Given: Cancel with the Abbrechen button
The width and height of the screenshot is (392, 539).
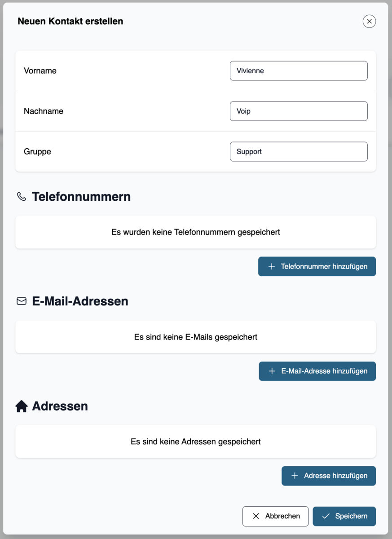Looking at the screenshot, I should point(275,516).
